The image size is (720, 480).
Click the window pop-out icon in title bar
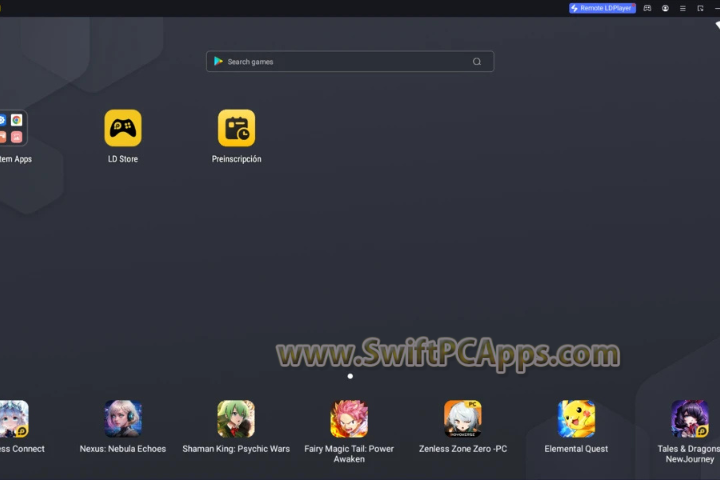tap(700, 8)
